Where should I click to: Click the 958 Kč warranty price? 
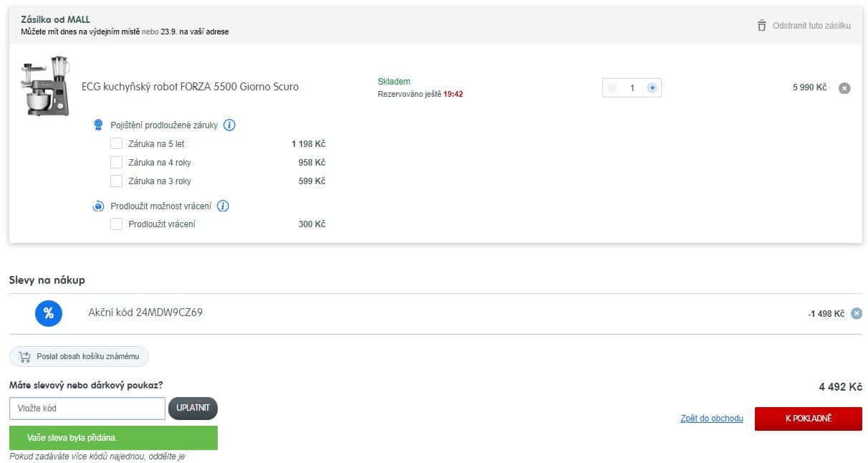[312, 163]
